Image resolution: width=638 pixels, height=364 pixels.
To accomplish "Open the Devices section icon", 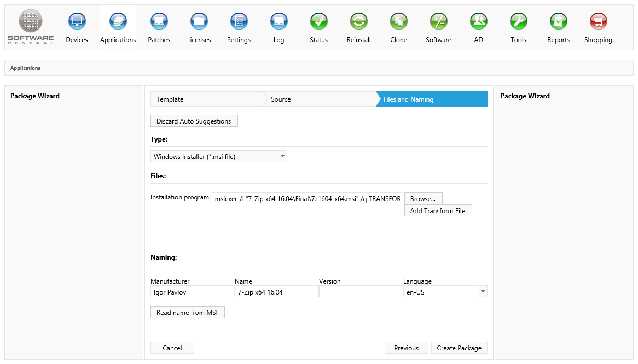I will 77,22.
